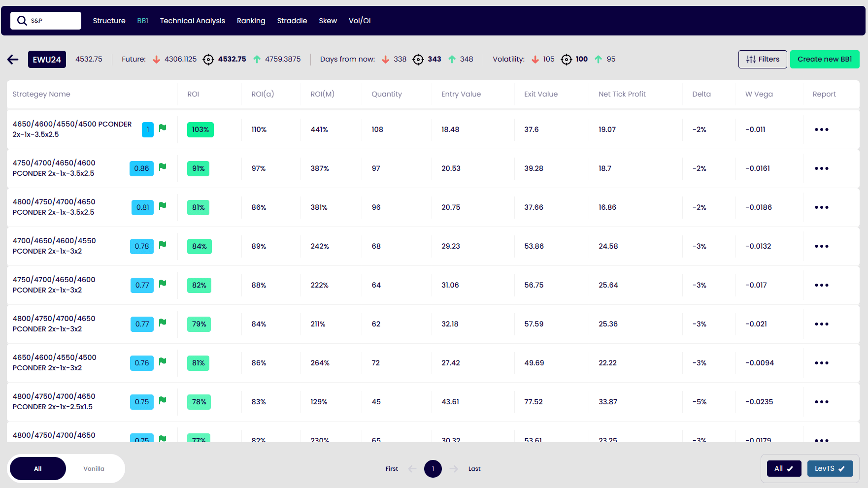Open report menu for the 103% ROI row
868x488 pixels.
821,130
